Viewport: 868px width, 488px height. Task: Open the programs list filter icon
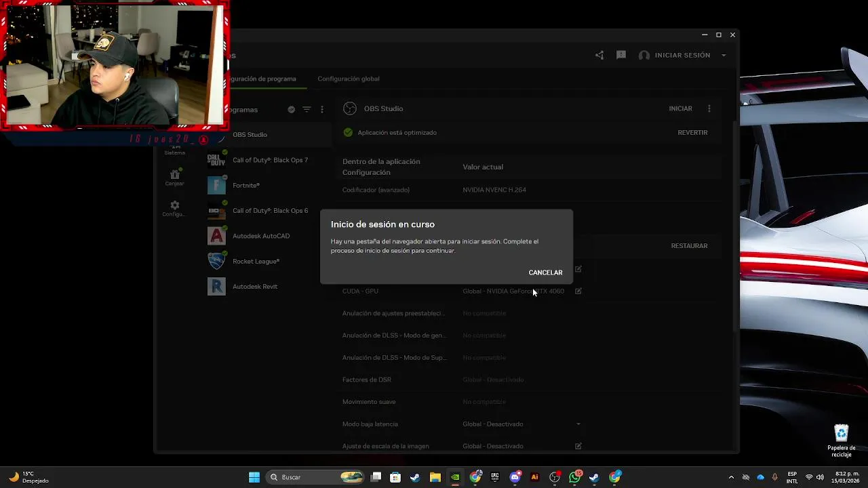307,109
